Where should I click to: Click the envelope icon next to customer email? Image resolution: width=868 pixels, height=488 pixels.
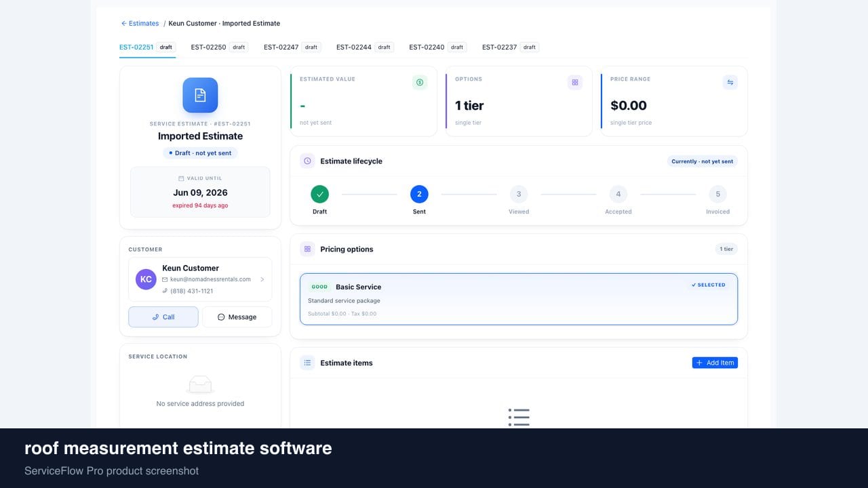[x=165, y=279]
